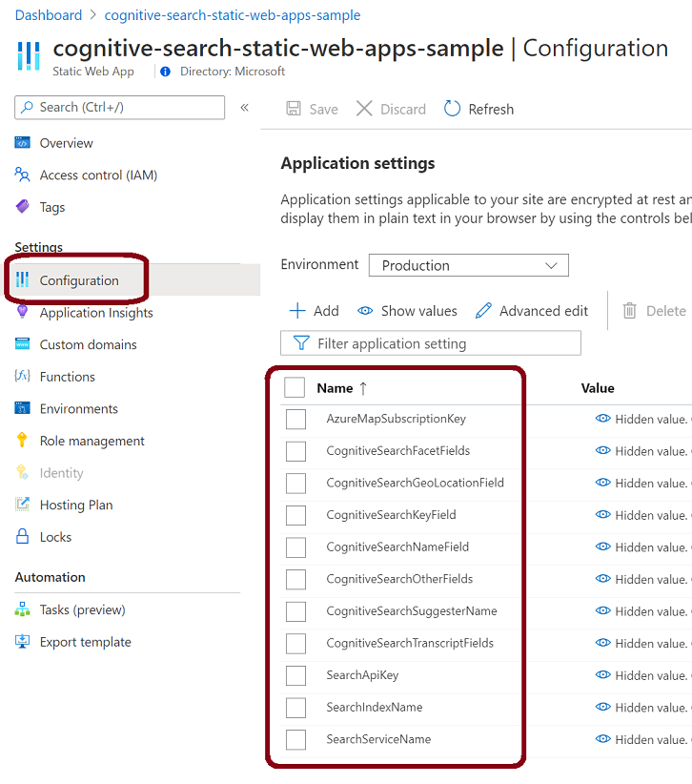
Task: Check the CognitiveSearchFacetFields checkbox
Action: coord(295,451)
